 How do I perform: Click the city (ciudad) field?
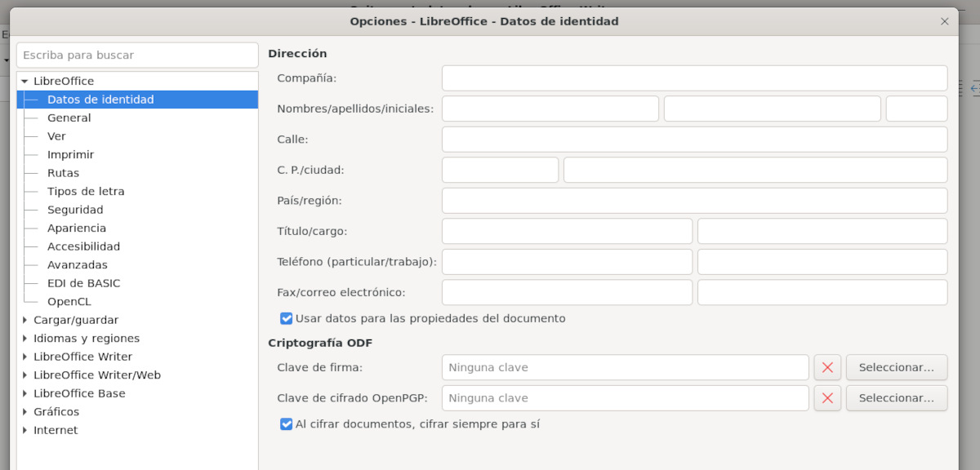tap(756, 170)
